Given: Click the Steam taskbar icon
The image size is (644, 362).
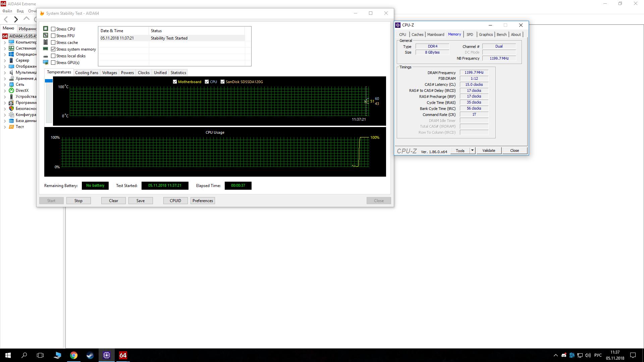Looking at the screenshot, I should (x=90, y=355).
